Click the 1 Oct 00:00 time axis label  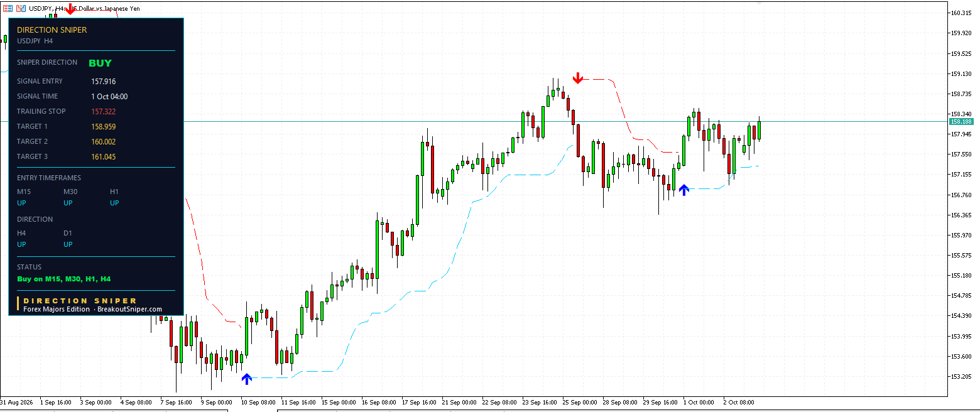click(699, 402)
